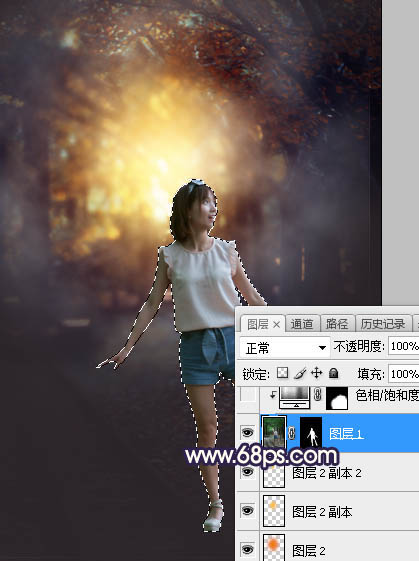Click chain link on 色相/饱和度 layer

point(317,396)
